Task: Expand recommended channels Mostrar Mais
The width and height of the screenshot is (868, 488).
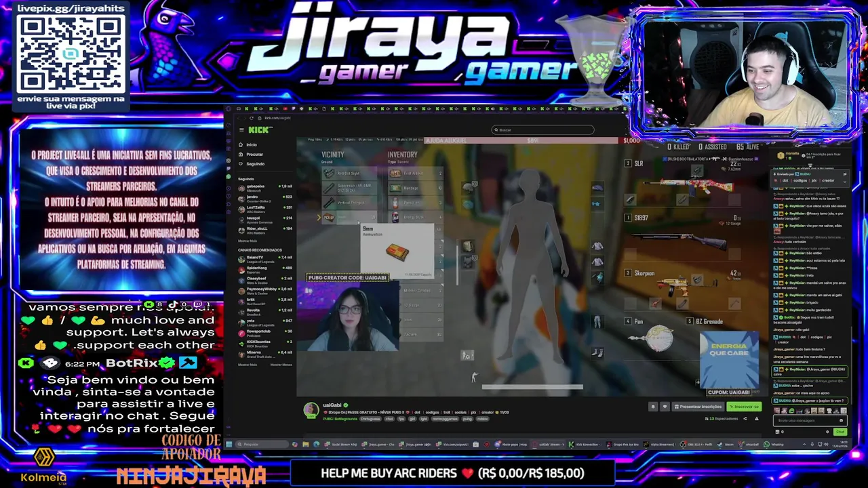Action: point(248,365)
